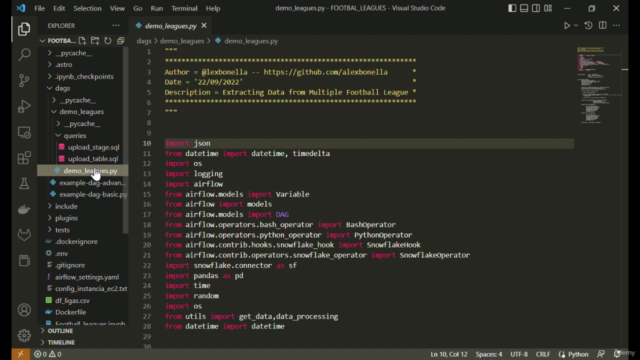
Task: Collapse all folders in Explorer
Action: coord(120,40)
